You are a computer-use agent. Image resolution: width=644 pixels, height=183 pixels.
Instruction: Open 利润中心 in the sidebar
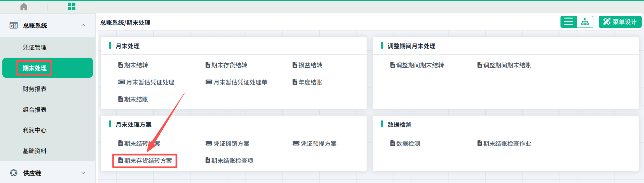(x=35, y=130)
